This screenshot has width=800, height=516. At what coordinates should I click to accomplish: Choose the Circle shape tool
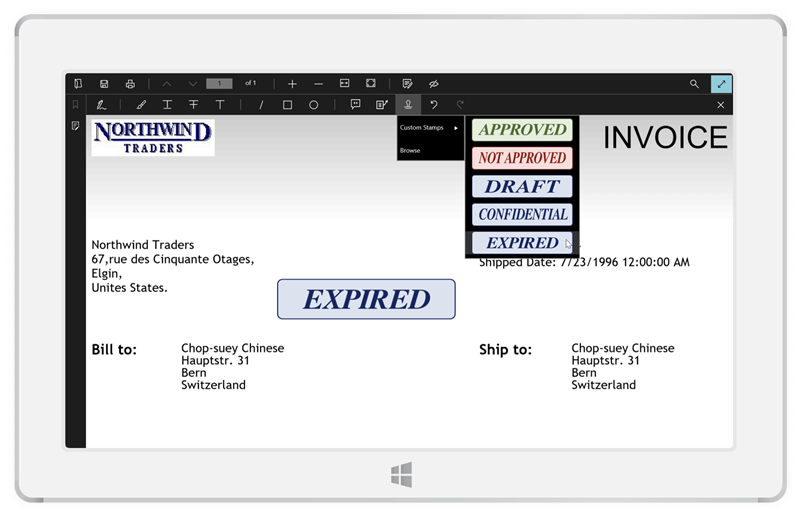313,105
